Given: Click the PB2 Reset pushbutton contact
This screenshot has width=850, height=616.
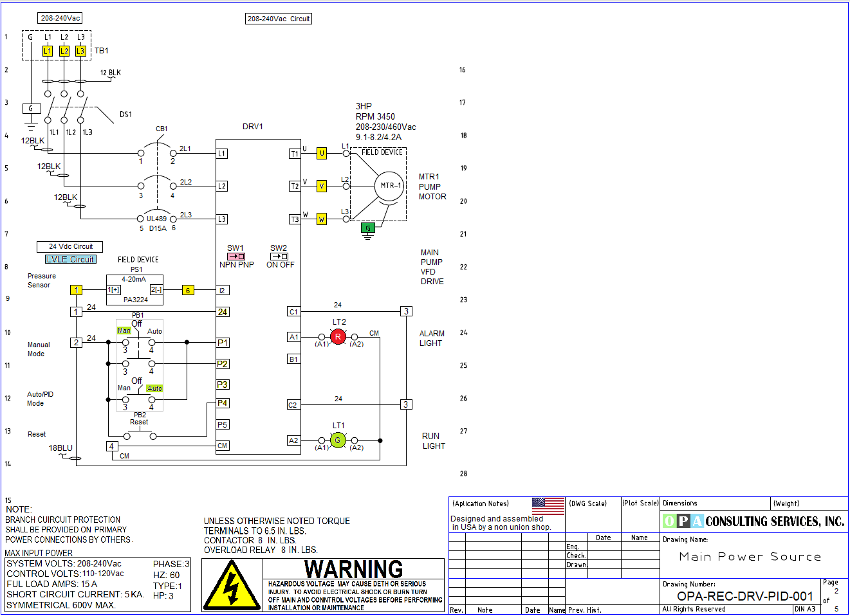Looking at the screenshot, I should coord(140,436).
